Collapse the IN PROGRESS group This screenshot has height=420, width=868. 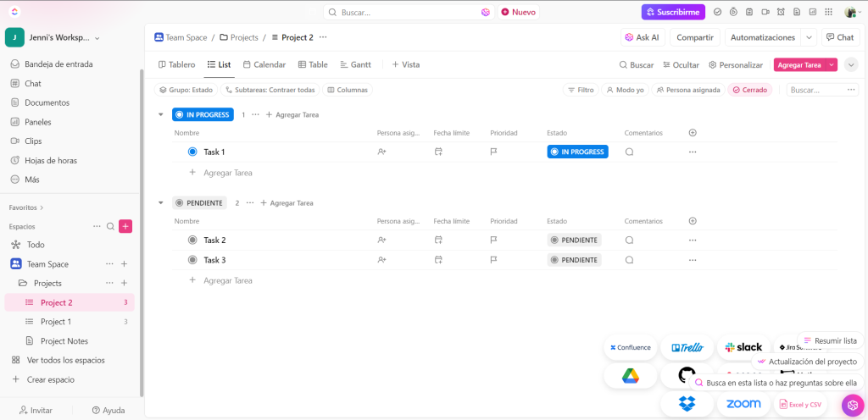click(160, 114)
